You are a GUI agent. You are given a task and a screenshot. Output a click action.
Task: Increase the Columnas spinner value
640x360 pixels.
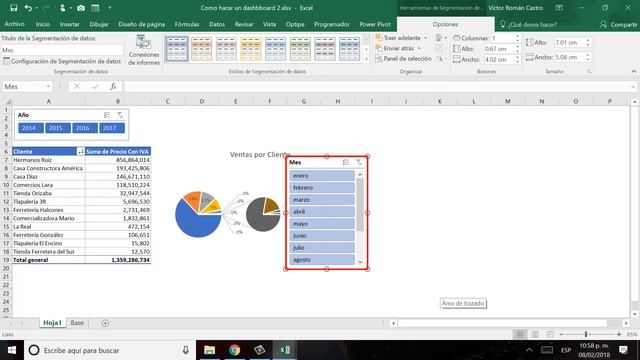coord(518,36)
